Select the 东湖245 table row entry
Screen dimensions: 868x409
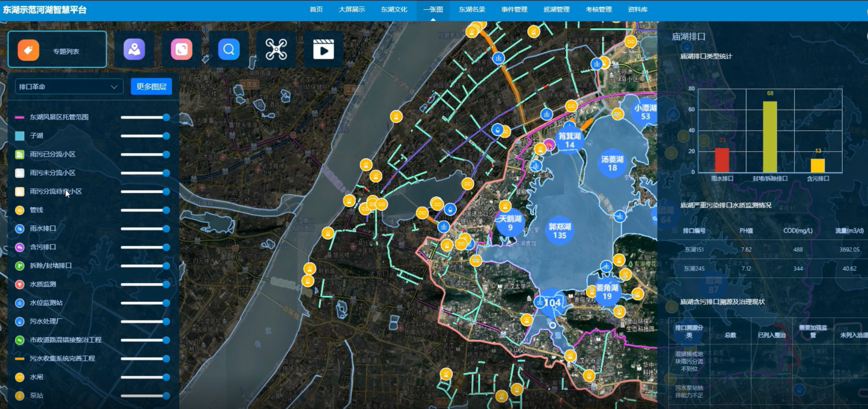pos(767,269)
